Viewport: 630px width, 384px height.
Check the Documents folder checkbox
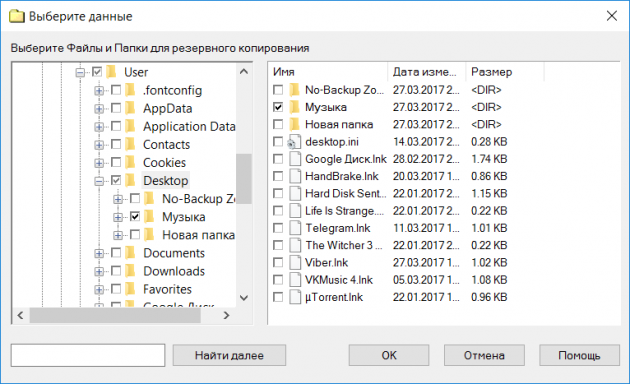click(x=116, y=253)
